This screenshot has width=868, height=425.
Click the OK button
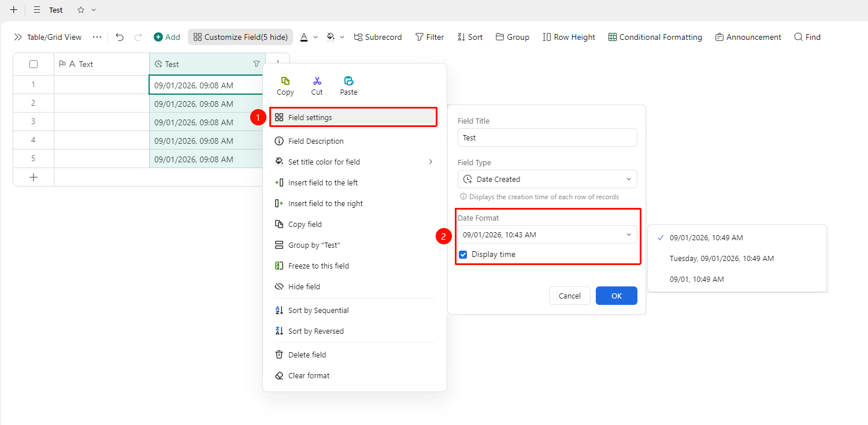pyautogui.click(x=617, y=296)
